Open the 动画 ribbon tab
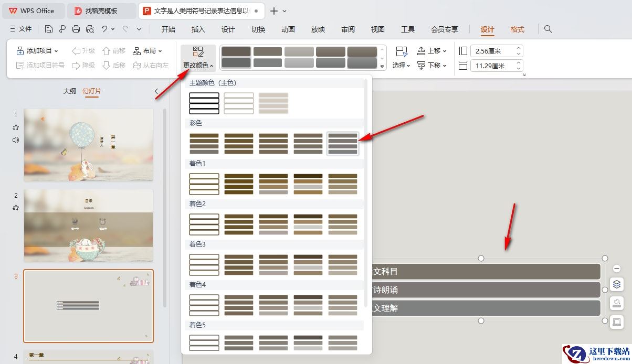 click(288, 29)
